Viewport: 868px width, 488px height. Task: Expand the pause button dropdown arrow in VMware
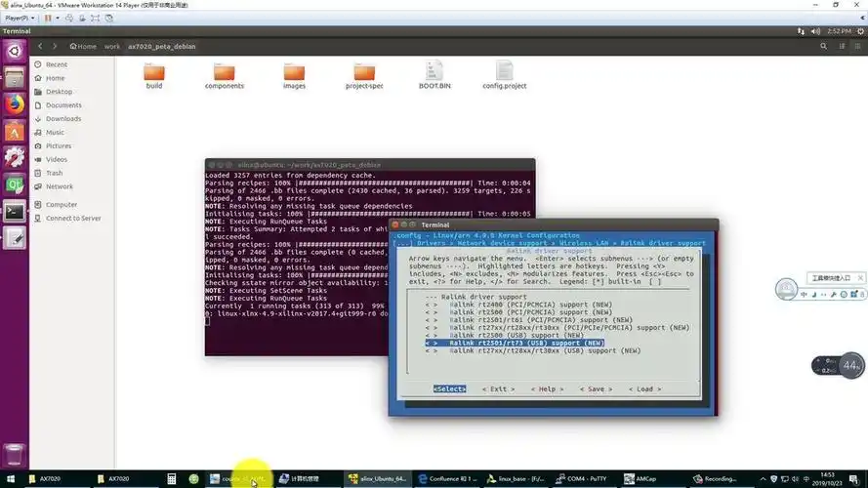click(x=57, y=18)
